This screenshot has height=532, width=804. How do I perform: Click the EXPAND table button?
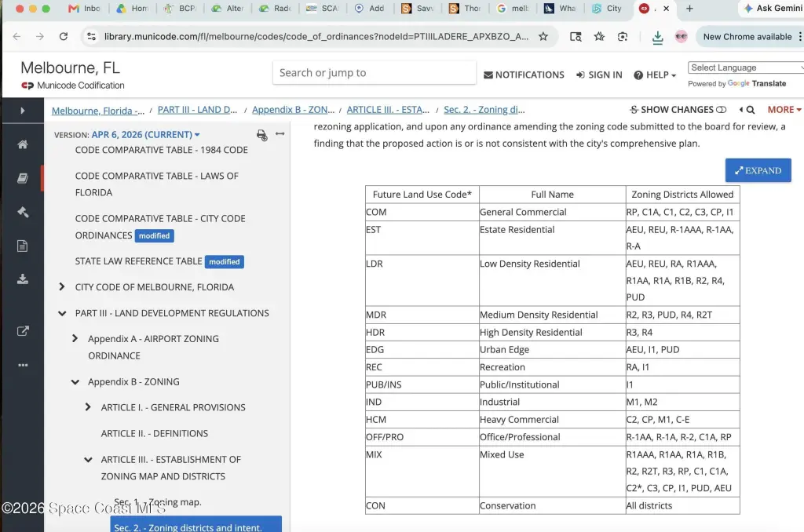(x=758, y=171)
